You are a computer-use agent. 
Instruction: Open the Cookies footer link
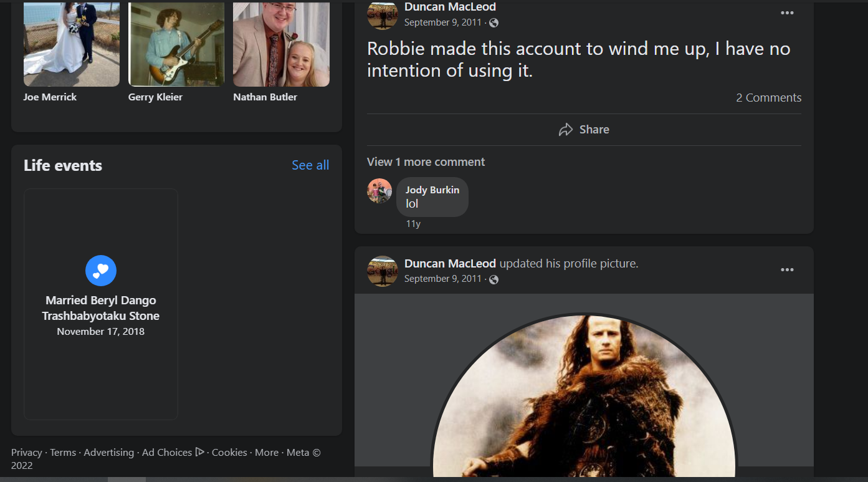pos(229,453)
